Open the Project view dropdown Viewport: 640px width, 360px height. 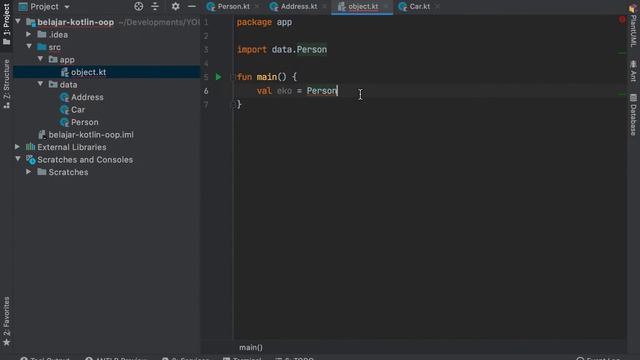[44, 7]
